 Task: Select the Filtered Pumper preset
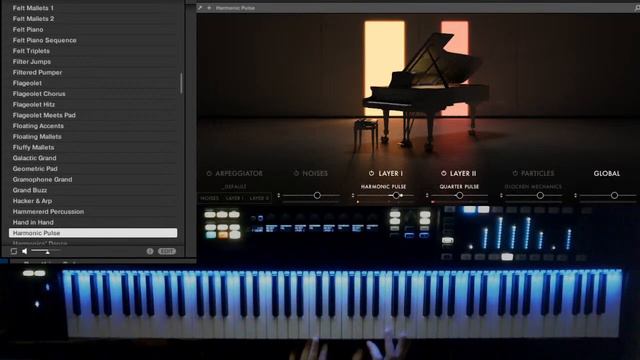(93, 72)
